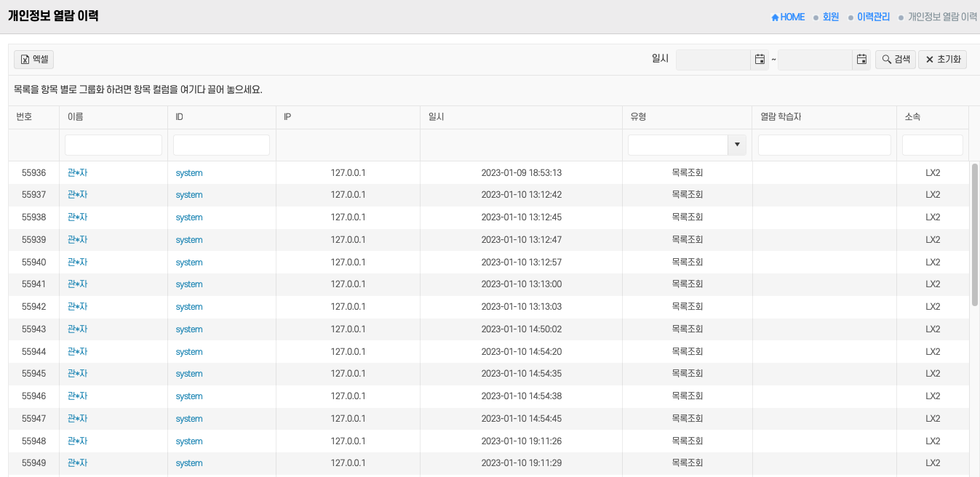The image size is (980, 477).
Task: Click the 초기화 reset button
Action: [943, 60]
